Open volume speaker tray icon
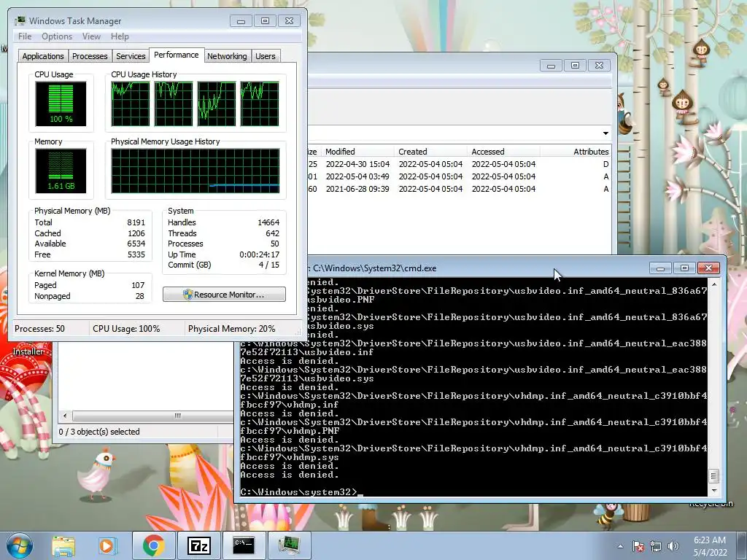 (673, 546)
